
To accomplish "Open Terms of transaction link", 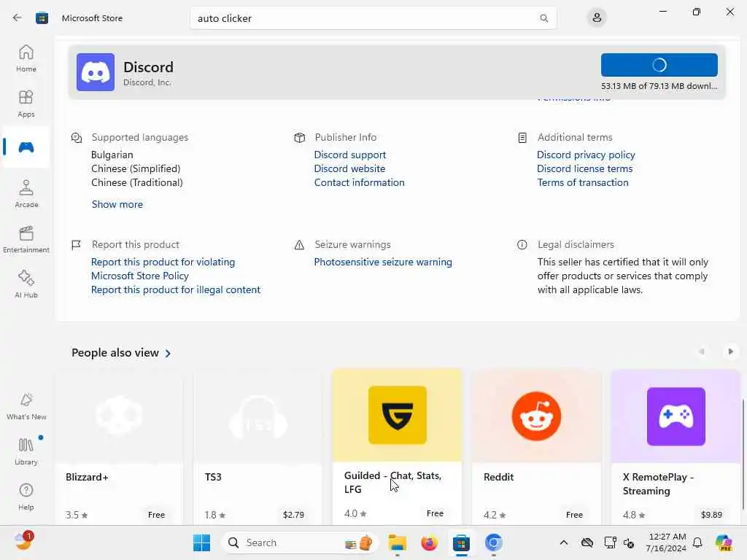I will tap(583, 182).
